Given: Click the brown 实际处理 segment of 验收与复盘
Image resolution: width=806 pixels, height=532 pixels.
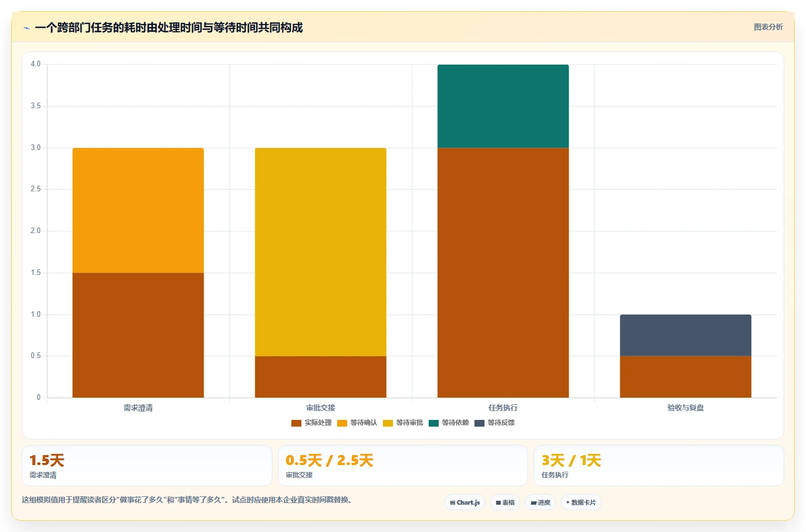Looking at the screenshot, I should (x=685, y=377).
